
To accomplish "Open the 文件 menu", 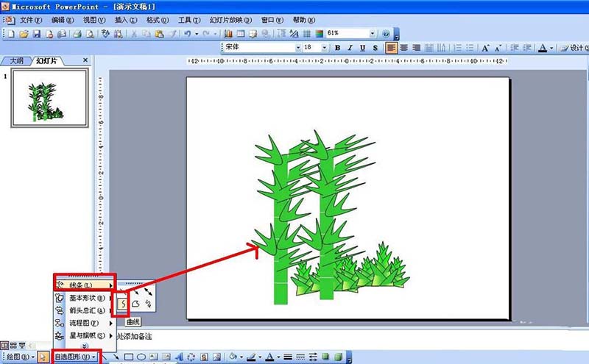I will coord(31,20).
